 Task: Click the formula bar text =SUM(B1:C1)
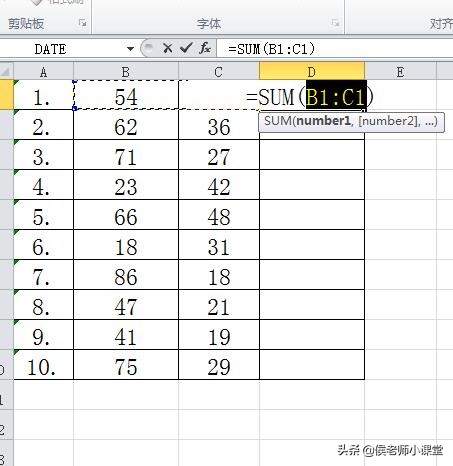click(272, 49)
